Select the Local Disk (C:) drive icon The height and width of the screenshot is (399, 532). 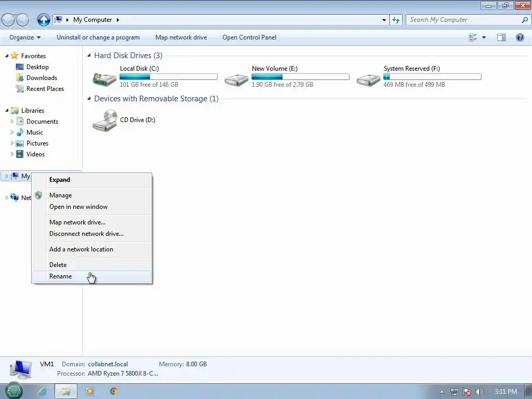coord(104,79)
